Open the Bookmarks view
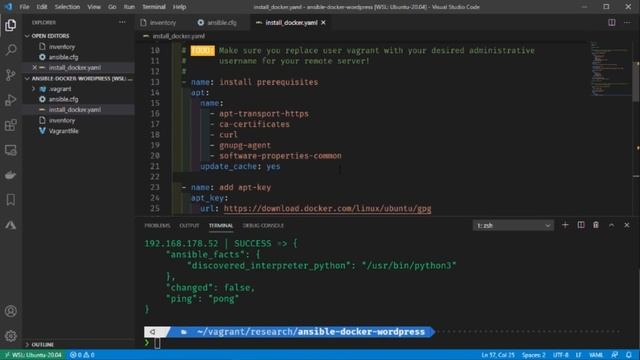The height and width of the screenshot is (360, 640). tap(11, 200)
